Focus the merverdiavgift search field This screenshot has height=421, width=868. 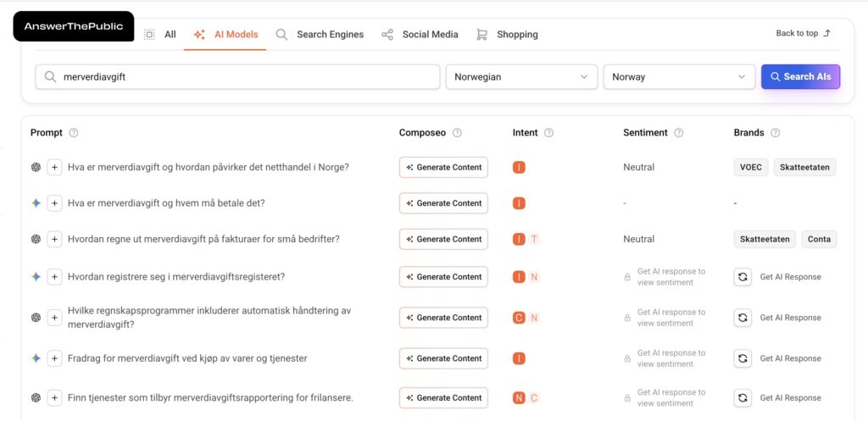point(237,77)
